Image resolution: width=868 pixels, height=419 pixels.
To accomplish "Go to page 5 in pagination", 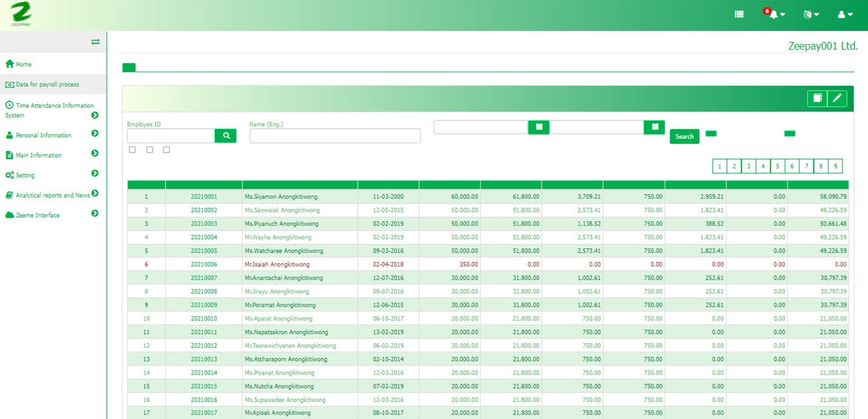I will (778, 166).
